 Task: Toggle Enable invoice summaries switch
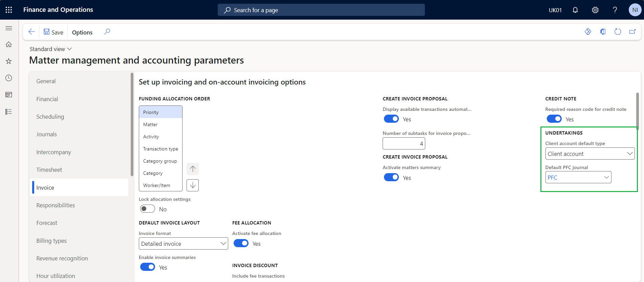click(x=148, y=267)
